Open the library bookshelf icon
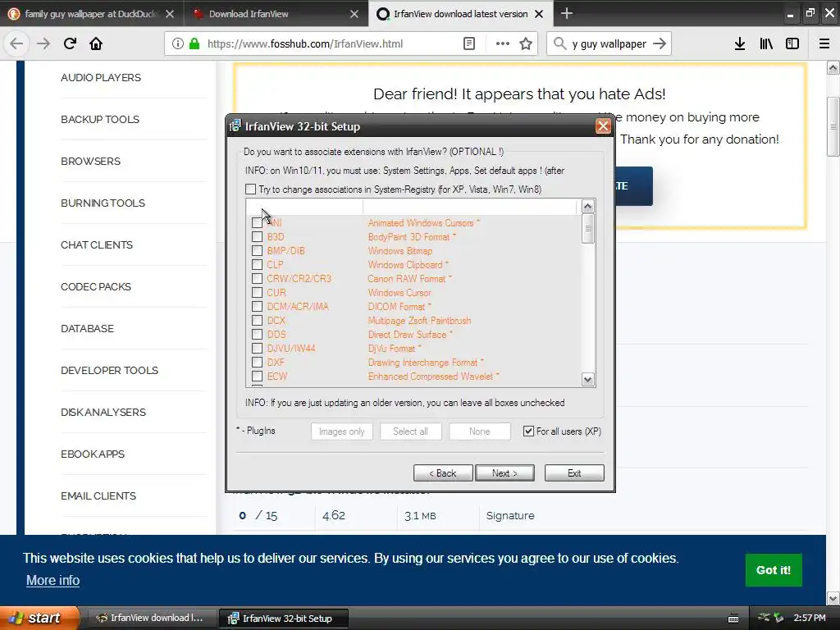This screenshot has height=630, width=840. tap(766, 43)
